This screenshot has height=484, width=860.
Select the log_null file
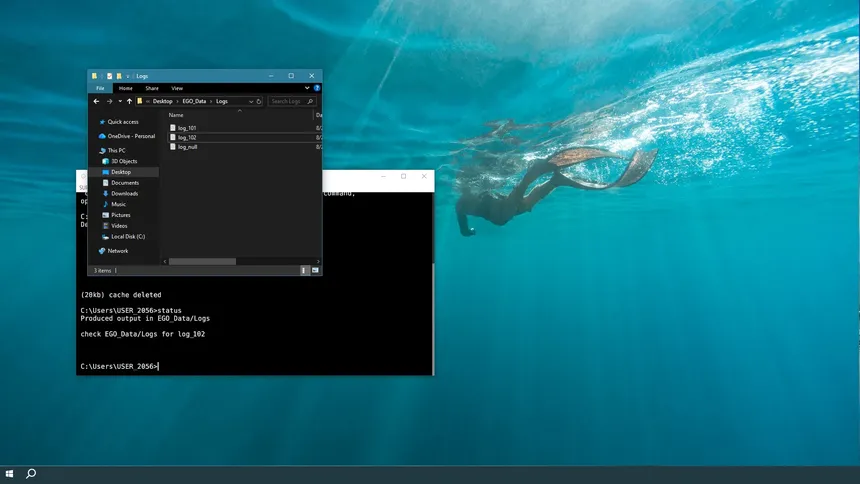tap(188, 147)
